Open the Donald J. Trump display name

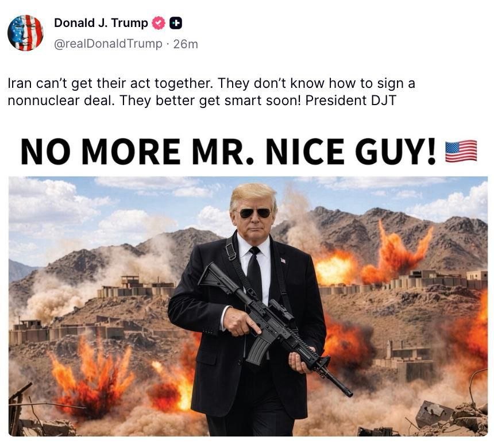(101, 23)
